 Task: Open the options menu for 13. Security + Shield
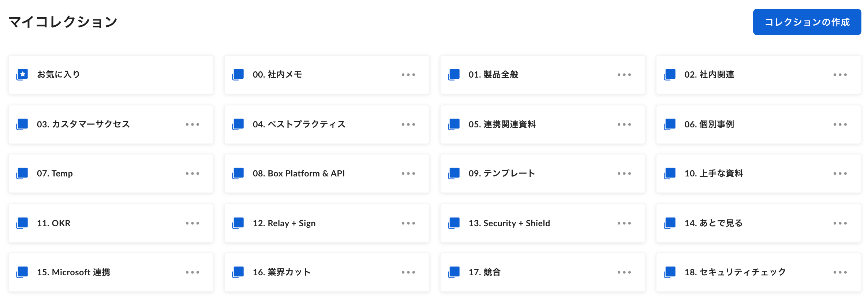click(x=624, y=223)
